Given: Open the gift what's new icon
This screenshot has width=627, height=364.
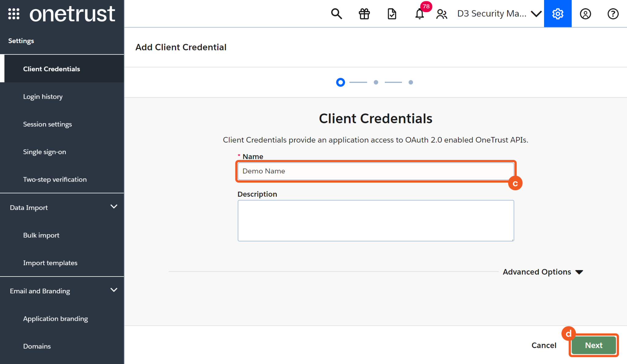Looking at the screenshot, I should point(364,14).
